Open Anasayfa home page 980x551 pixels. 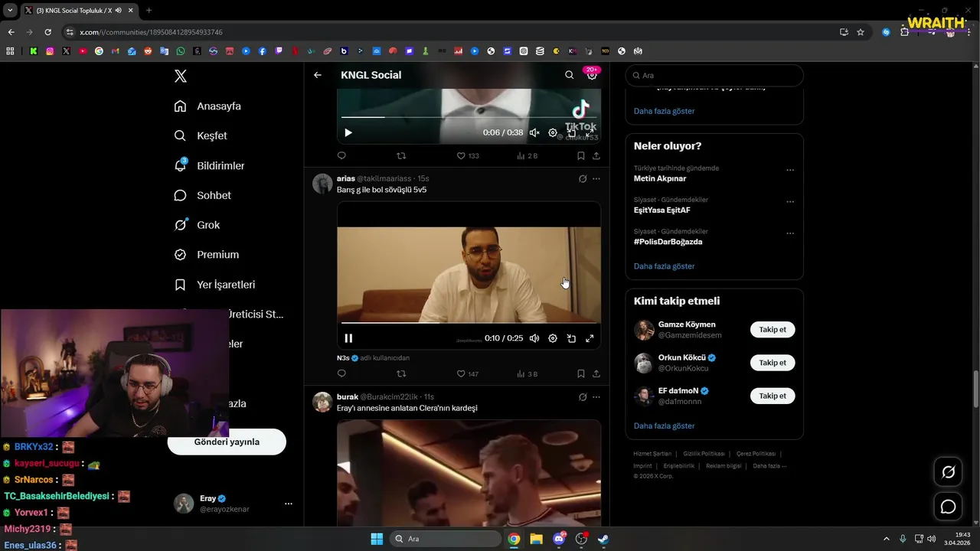207,106
